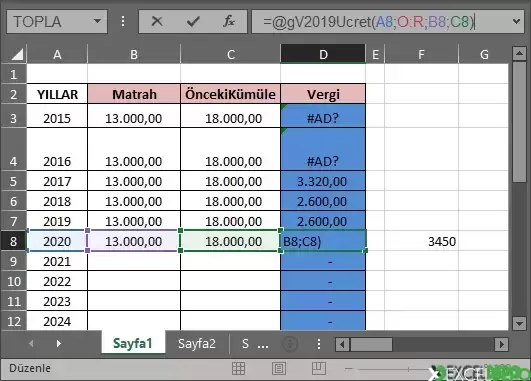Click inside the formula bar text

pos(369,22)
